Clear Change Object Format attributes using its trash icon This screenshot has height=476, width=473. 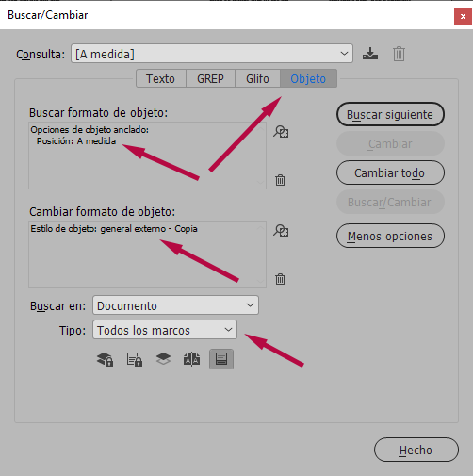coord(280,279)
